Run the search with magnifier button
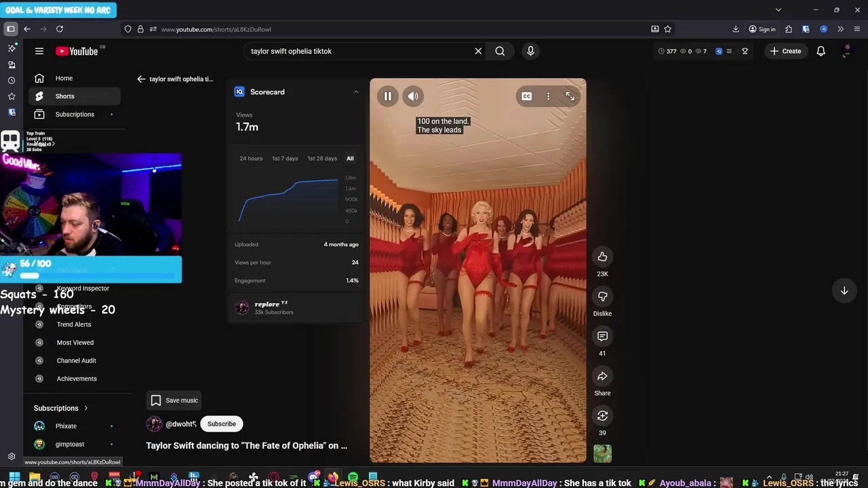 point(500,51)
